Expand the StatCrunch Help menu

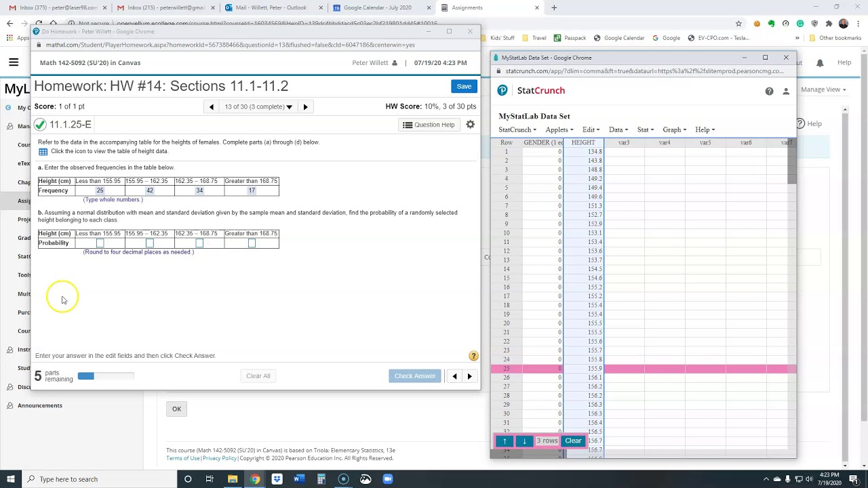[x=705, y=129]
